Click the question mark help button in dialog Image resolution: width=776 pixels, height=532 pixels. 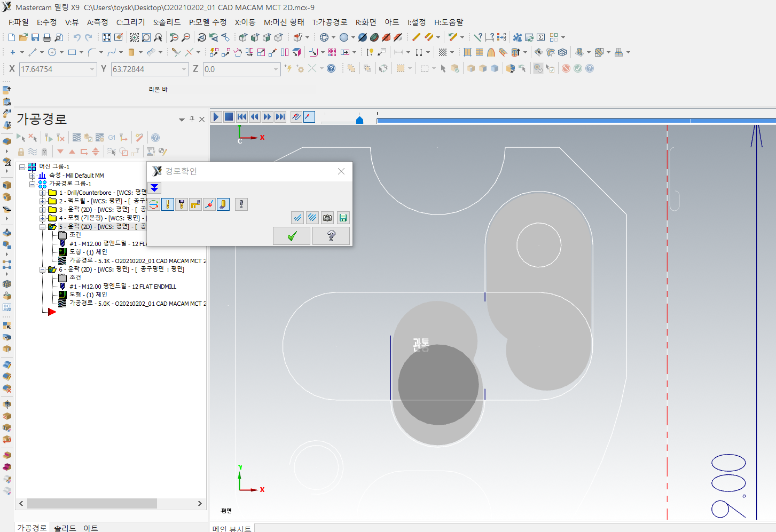point(331,236)
